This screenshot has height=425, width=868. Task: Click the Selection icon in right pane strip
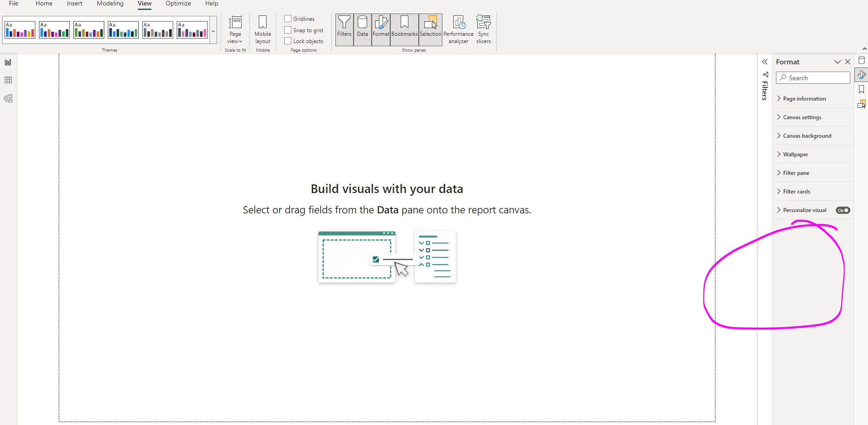tap(862, 104)
